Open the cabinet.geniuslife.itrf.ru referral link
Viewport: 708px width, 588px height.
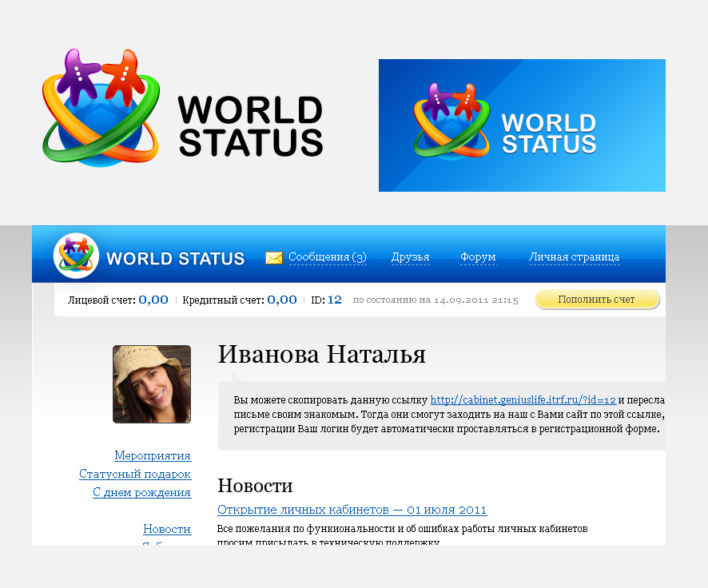point(523,399)
